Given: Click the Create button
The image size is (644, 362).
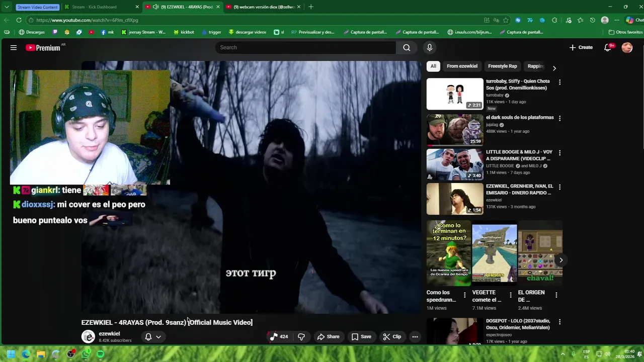Looking at the screenshot, I should [581, 47].
